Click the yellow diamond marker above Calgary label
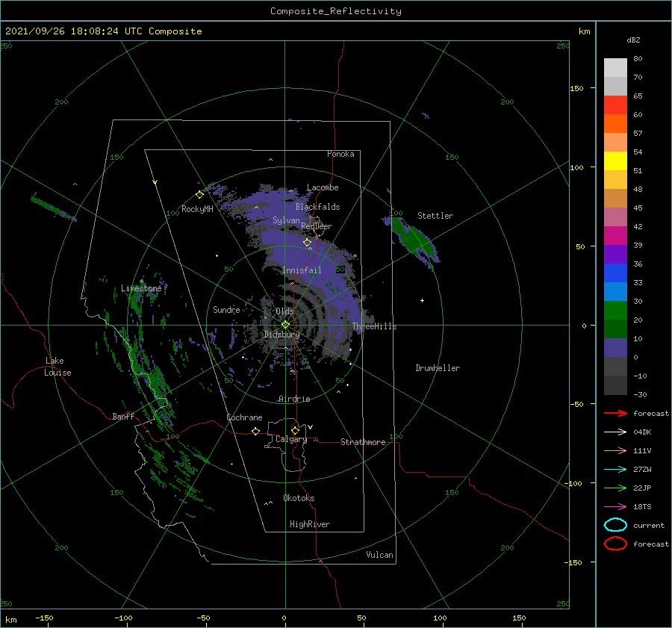Image resolution: width=672 pixels, height=628 pixels. [x=295, y=430]
